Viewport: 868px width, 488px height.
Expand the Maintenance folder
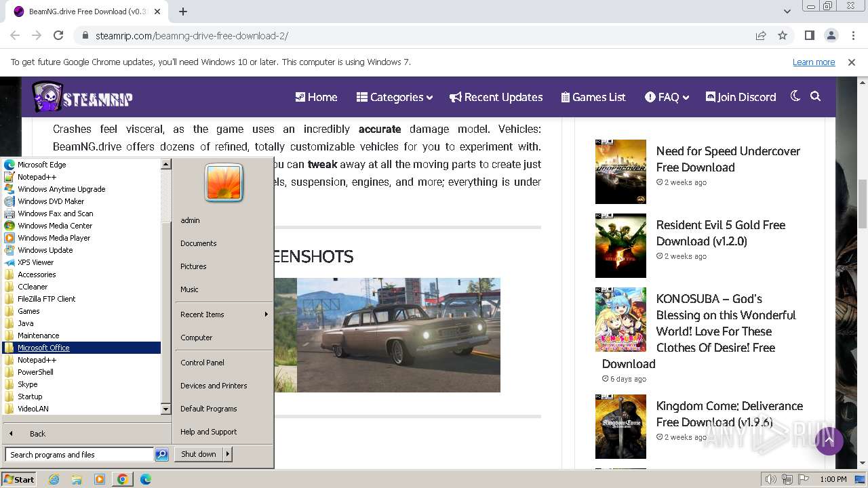tap(81, 335)
